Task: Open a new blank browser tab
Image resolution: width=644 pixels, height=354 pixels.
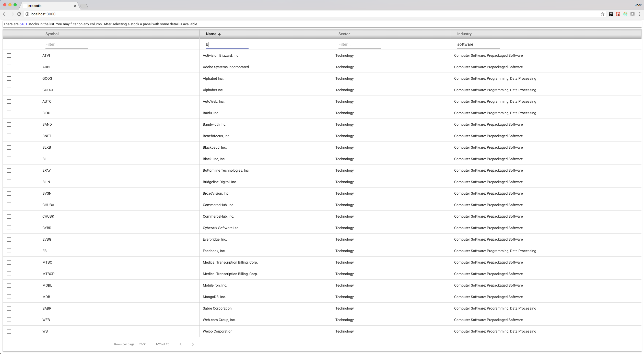Action: [x=84, y=6]
